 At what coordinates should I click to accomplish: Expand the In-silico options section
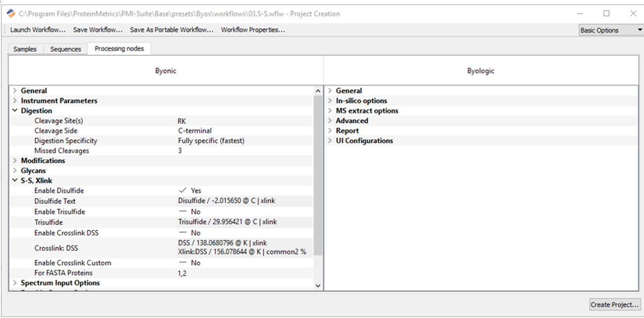(x=330, y=101)
